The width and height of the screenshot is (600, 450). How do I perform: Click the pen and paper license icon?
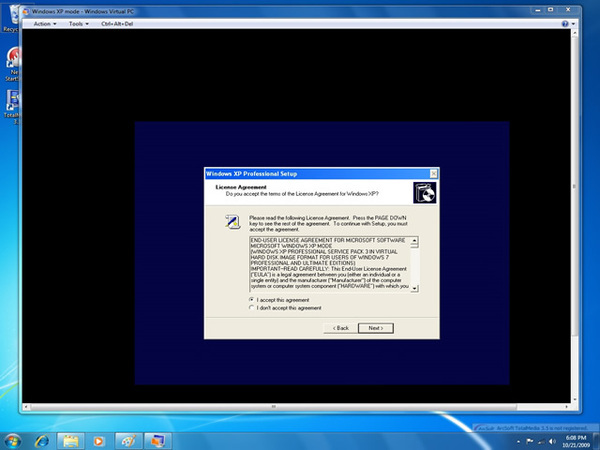pyautogui.click(x=232, y=222)
